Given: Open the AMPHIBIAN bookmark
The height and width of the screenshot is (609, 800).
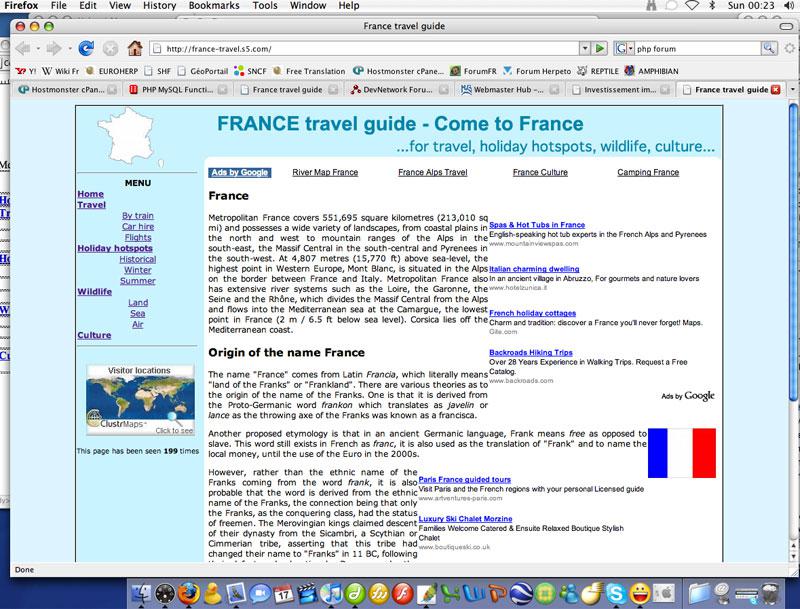Looking at the screenshot, I should click(652, 71).
